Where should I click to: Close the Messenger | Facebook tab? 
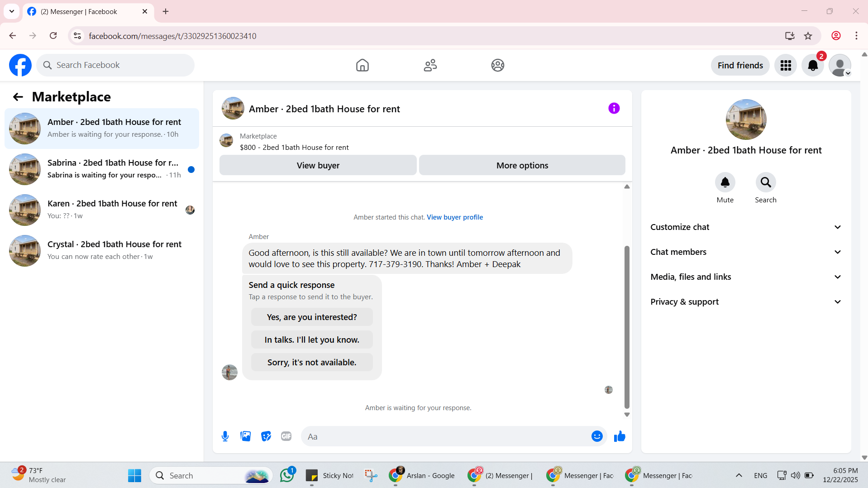point(145,11)
